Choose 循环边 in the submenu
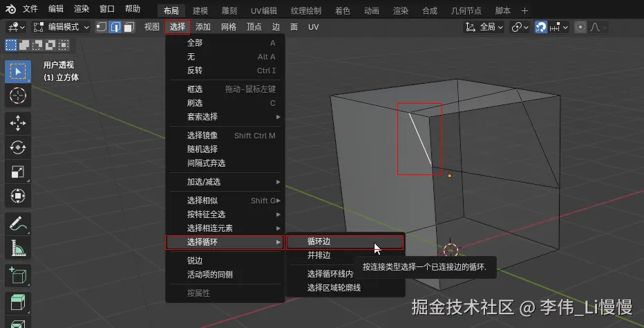The height and width of the screenshot is (328, 644). [345, 242]
